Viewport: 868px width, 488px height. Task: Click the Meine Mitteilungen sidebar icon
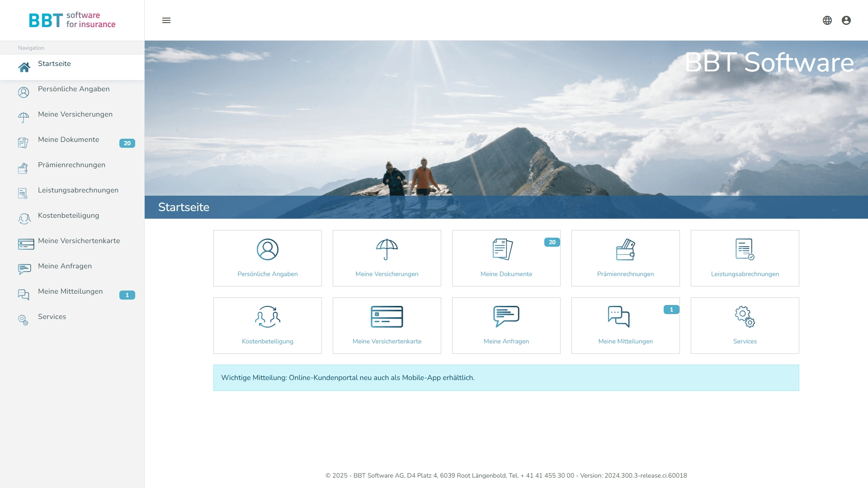click(x=24, y=295)
